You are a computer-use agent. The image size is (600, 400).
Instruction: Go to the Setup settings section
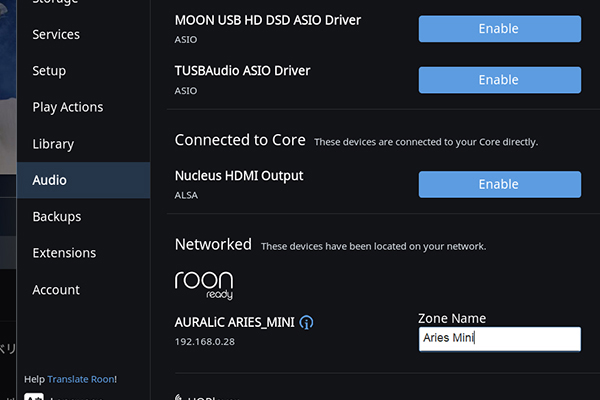click(49, 71)
